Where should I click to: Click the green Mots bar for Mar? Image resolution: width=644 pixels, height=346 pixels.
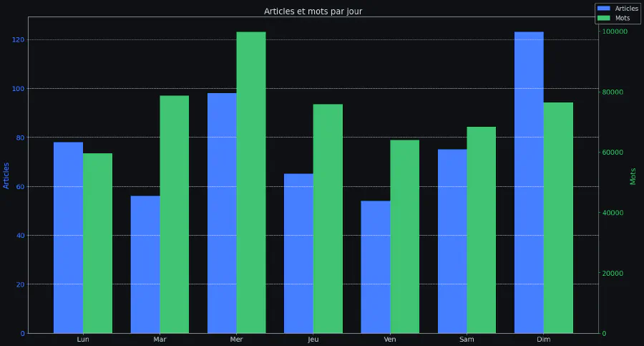pyautogui.click(x=174, y=214)
